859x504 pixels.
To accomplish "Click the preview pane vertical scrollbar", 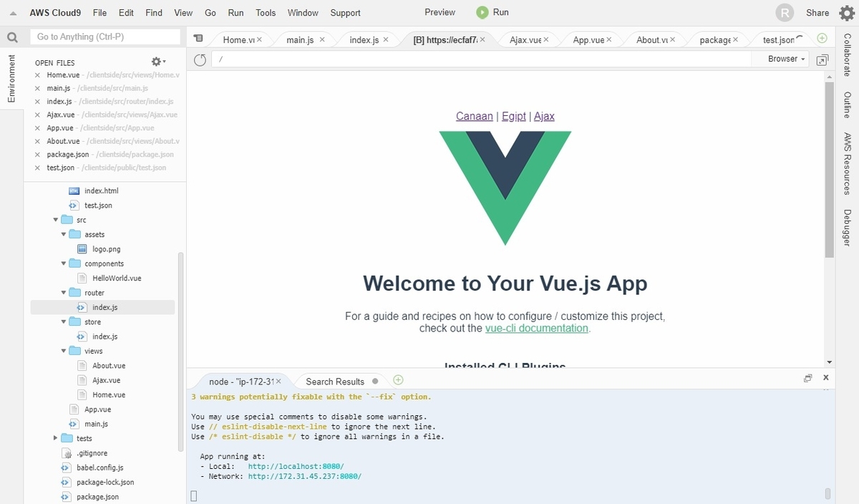I will click(829, 169).
